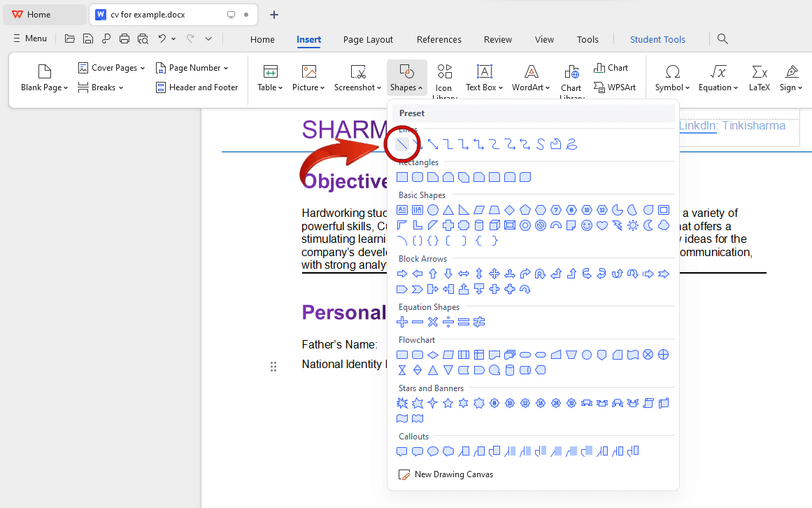Click the search magnifier icon
The image size is (812, 508).
coord(723,39)
